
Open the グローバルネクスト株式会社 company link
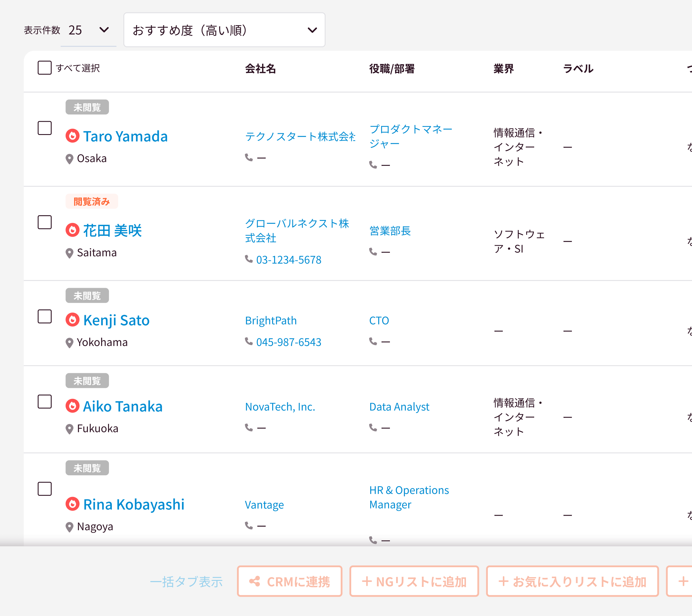pos(297,231)
